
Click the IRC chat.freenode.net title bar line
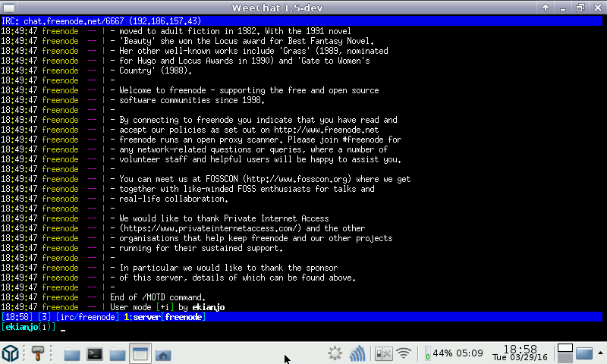tap(301, 21)
